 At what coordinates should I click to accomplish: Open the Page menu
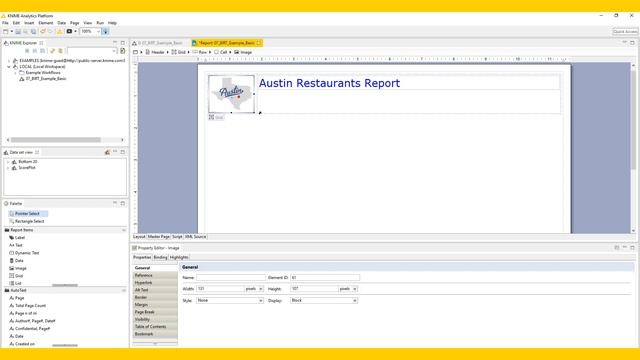click(x=75, y=23)
